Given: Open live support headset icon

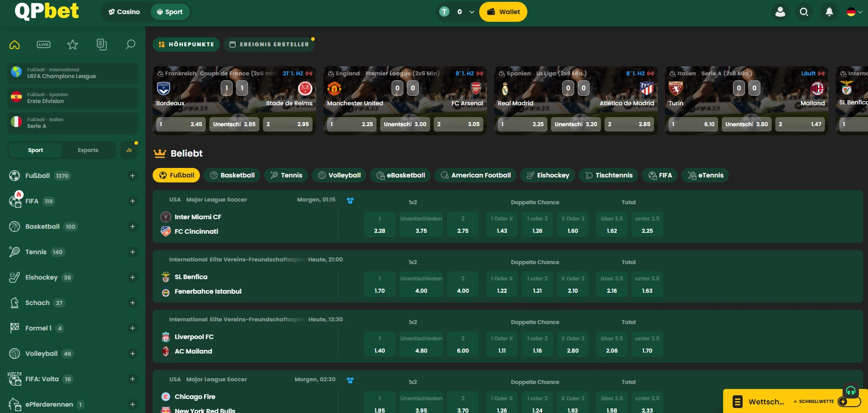Looking at the screenshot, I should click(851, 391).
